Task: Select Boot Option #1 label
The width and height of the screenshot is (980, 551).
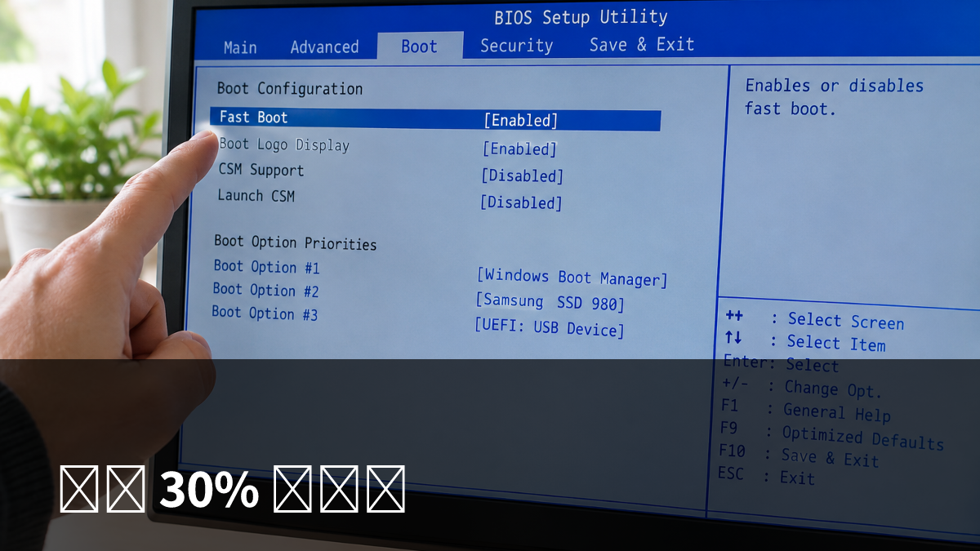Action: pos(266,267)
